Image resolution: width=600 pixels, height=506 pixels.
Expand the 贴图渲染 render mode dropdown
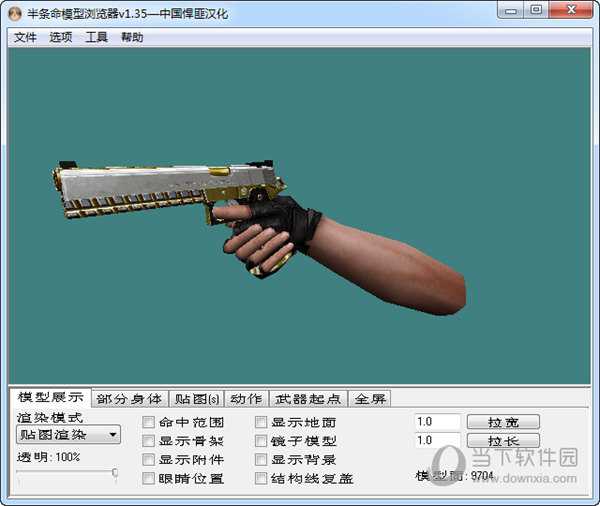click(68, 434)
